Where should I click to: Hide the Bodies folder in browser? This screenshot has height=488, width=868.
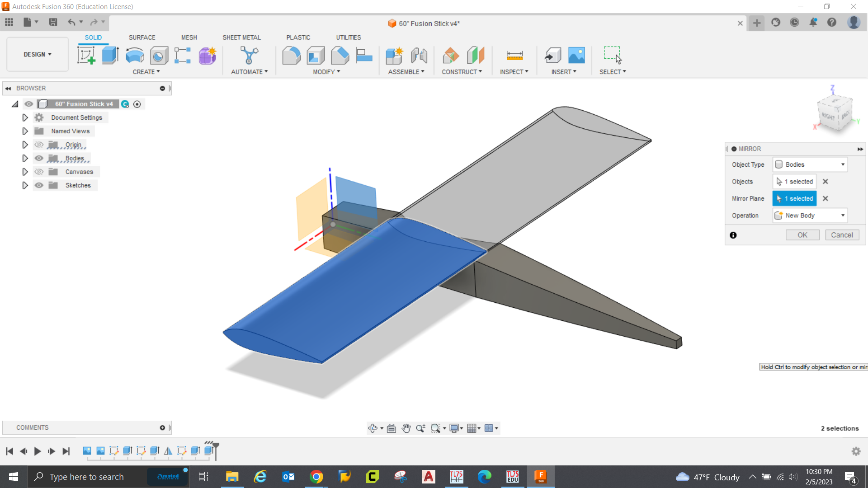click(39, 158)
